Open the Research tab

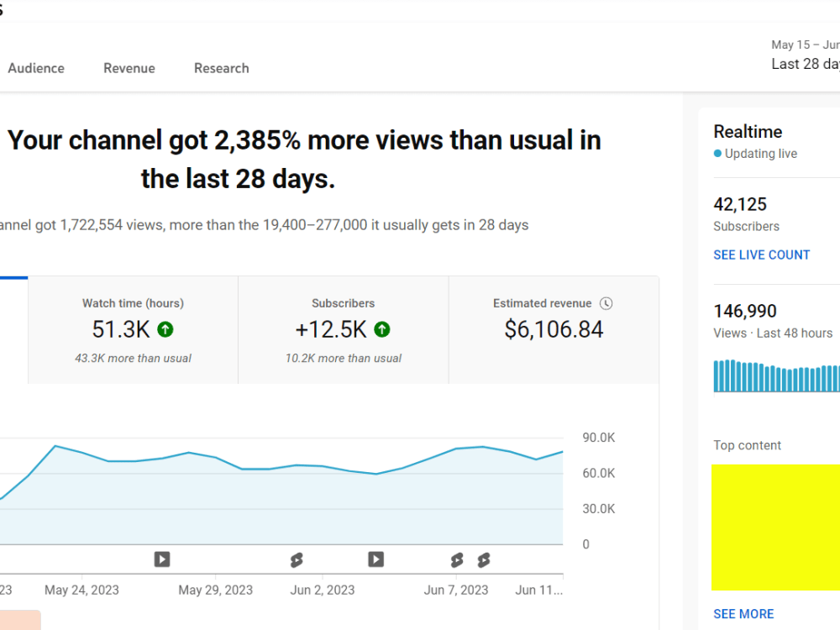[x=221, y=69]
